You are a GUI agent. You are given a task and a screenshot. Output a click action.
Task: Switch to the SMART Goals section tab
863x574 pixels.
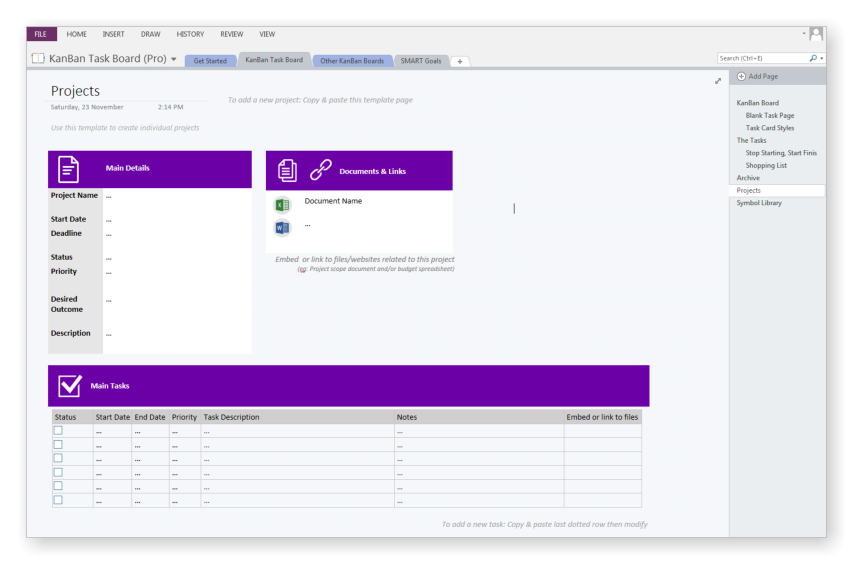pyautogui.click(x=421, y=61)
